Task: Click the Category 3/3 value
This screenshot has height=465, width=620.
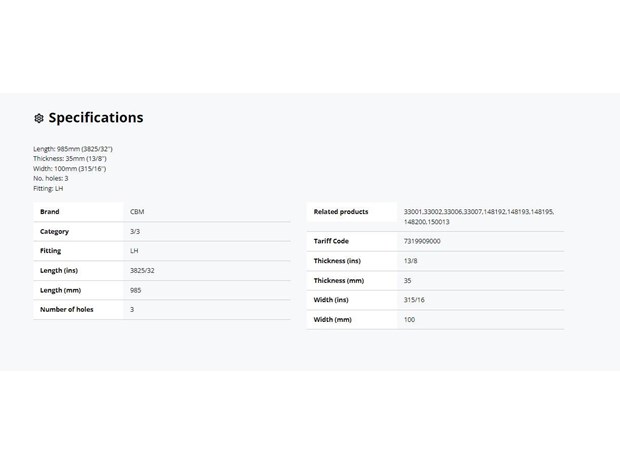Action: tap(135, 231)
